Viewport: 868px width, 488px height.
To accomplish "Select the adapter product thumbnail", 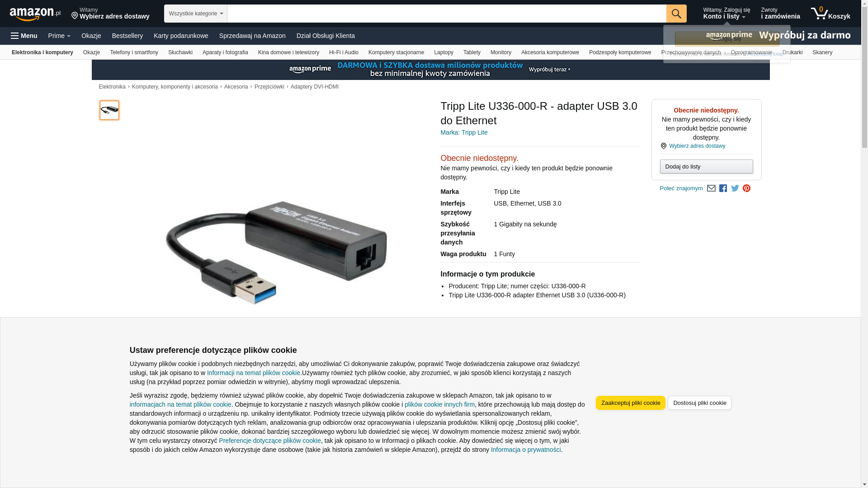I will coord(109,110).
